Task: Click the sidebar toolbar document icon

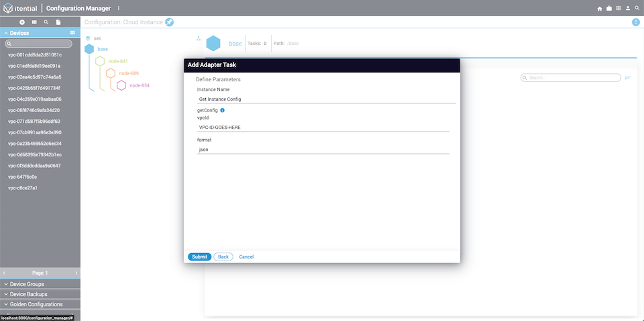Action: point(58,22)
